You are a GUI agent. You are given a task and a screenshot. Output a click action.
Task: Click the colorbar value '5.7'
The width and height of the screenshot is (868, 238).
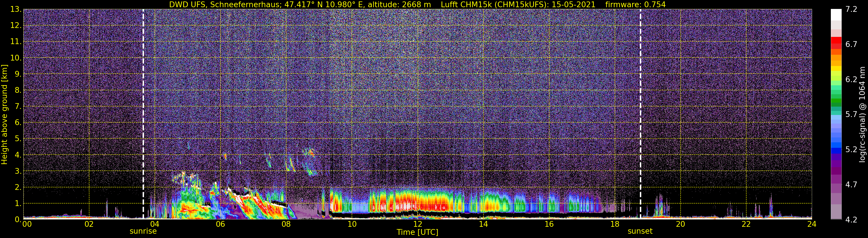pyautogui.click(x=851, y=115)
